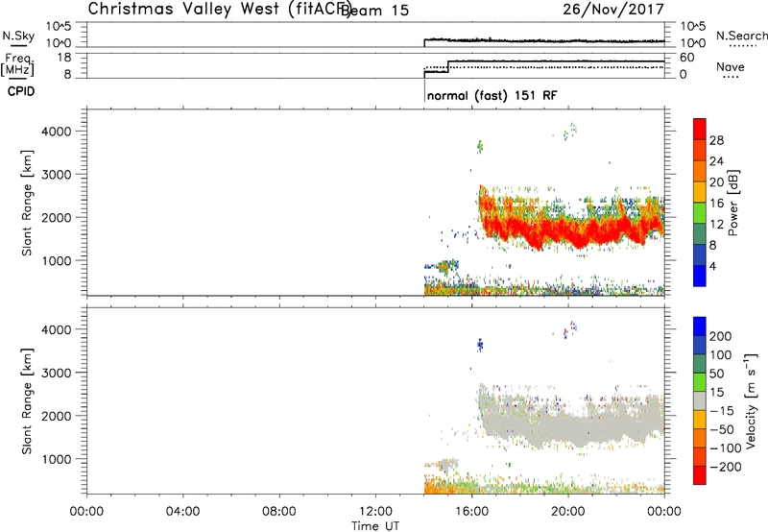
Task: Click the noise sky line in the top panel
Action: (x=543, y=40)
